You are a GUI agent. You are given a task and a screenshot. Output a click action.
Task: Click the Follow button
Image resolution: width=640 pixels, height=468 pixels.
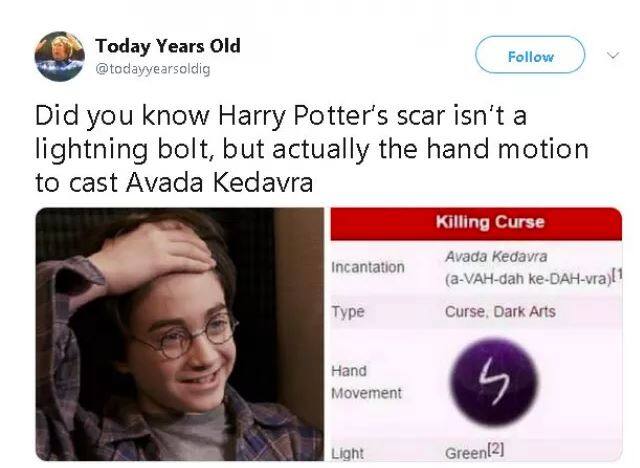pyautogui.click(x=530, y=55)
